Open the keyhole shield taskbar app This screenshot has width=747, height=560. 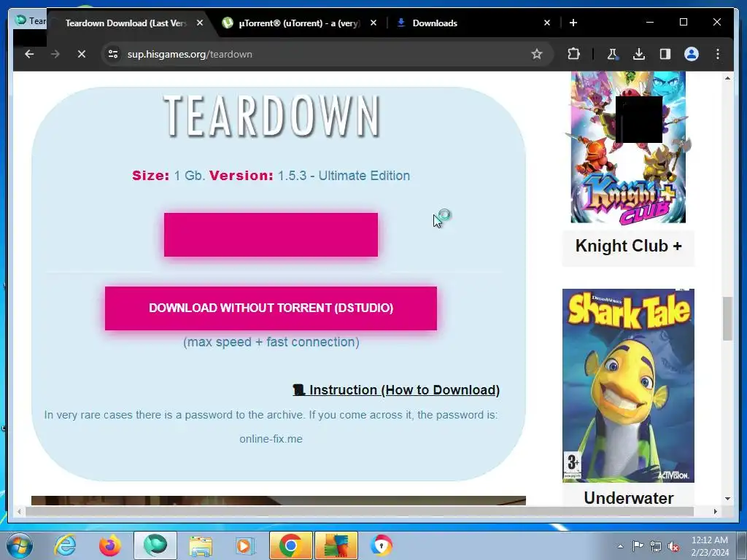tap(381, 545)
